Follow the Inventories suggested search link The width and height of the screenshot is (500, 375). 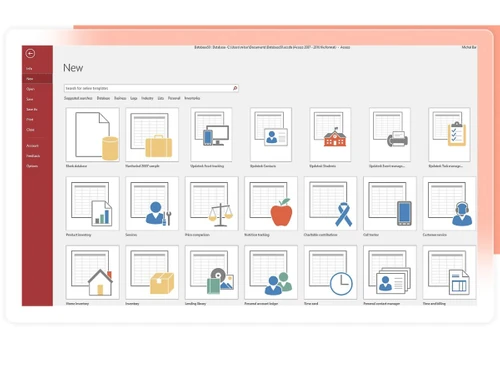pos(192,98)
